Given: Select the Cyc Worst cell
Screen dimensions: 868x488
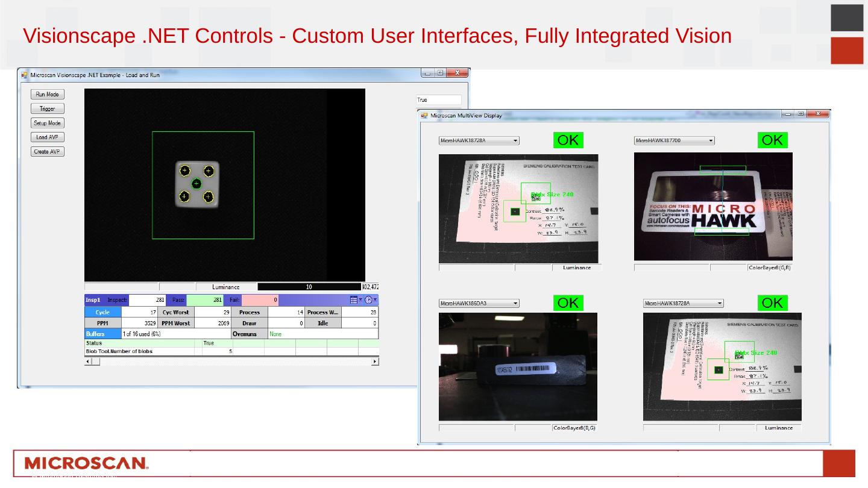Looking at the screenshot, I should (176, 312).
